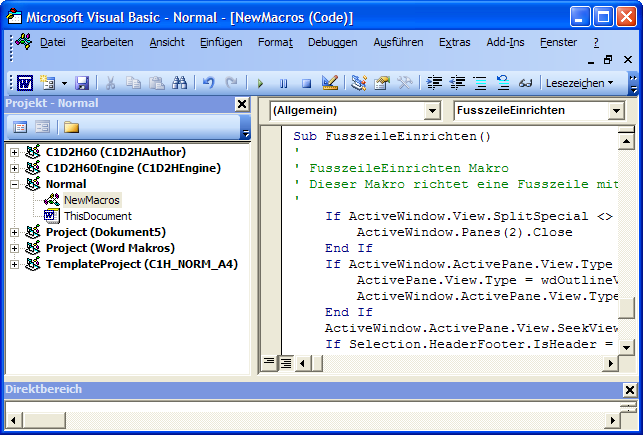Click the Lesezeichen toolbar button
Screen dimensions: 643x435
click(x=579, y=83)
